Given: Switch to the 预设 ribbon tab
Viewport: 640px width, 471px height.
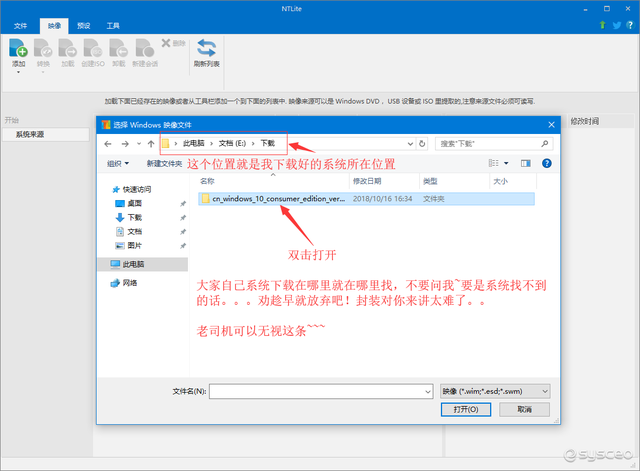Looking at the screenshot, I should click(84, 26).
